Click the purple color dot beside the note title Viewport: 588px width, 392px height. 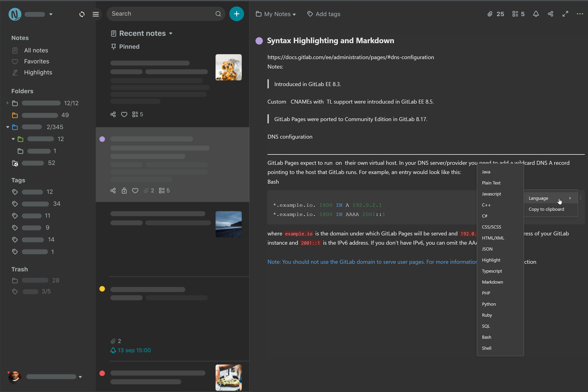pyautogui.click(x=259, y=40)
